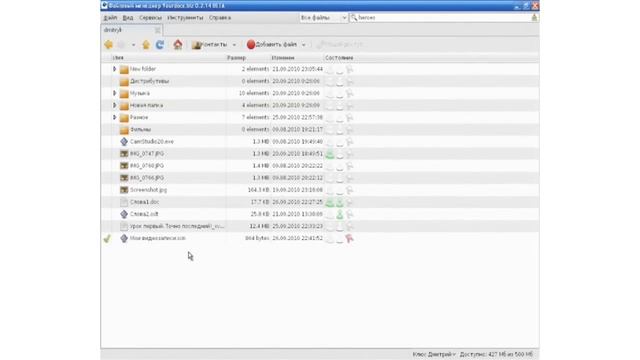Click the Доступно 427 МБ status text
The width and height of the screenshot is (640, 360).
click(x=496, y=354)
